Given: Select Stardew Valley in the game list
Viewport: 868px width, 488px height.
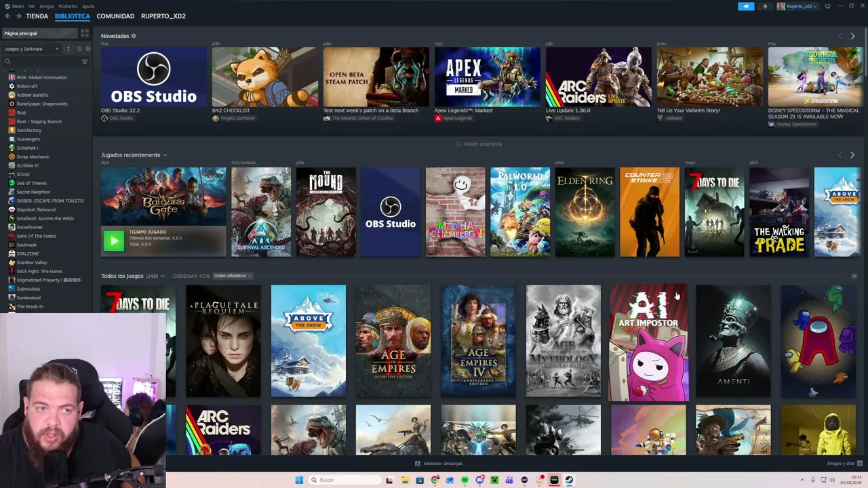Looking at the screenshot, I should [x=32, y=262].
